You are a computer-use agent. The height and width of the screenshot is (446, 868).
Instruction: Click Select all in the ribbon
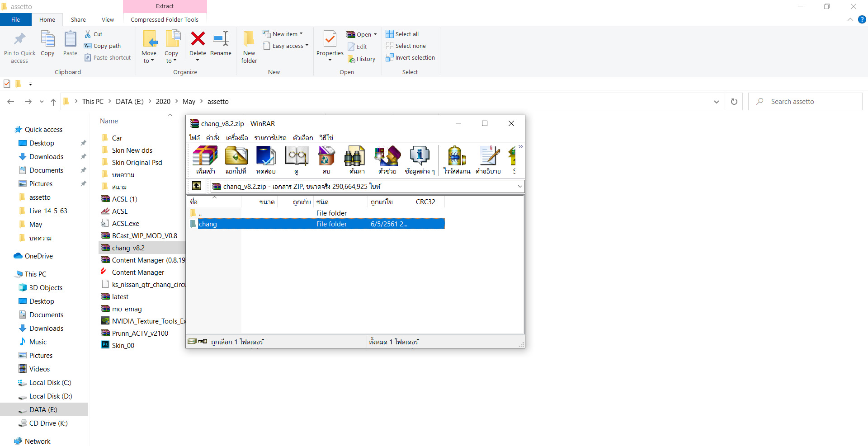(402, 34)
